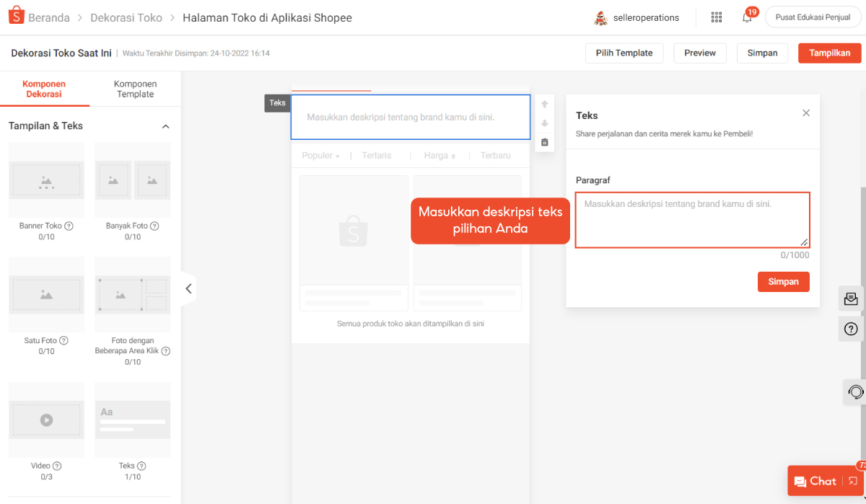Image resolution: width=866 pixels, height=504 pixels.
Task: Click into the Paragraf text area
Action: pyautogui.click(x=691, y=220)
